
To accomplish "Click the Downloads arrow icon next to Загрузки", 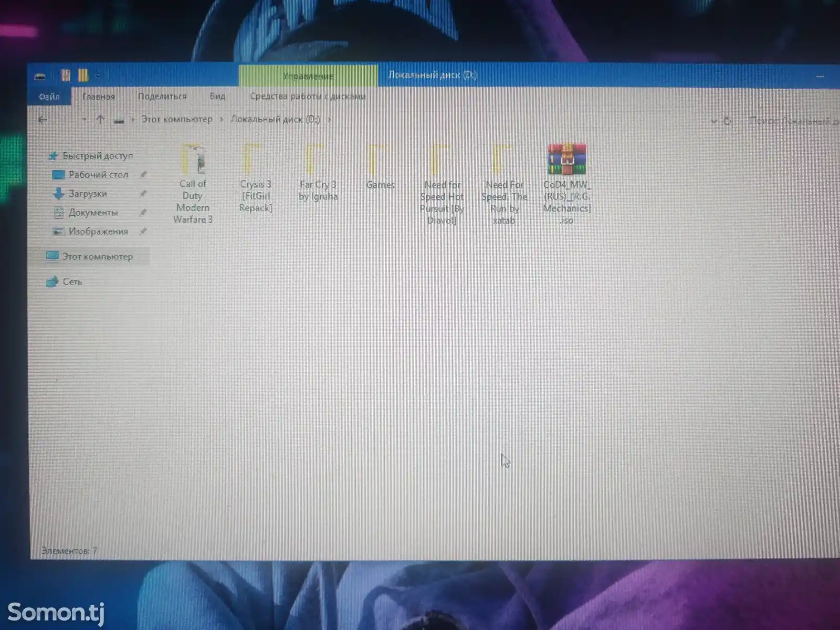I will click(58, 194).
